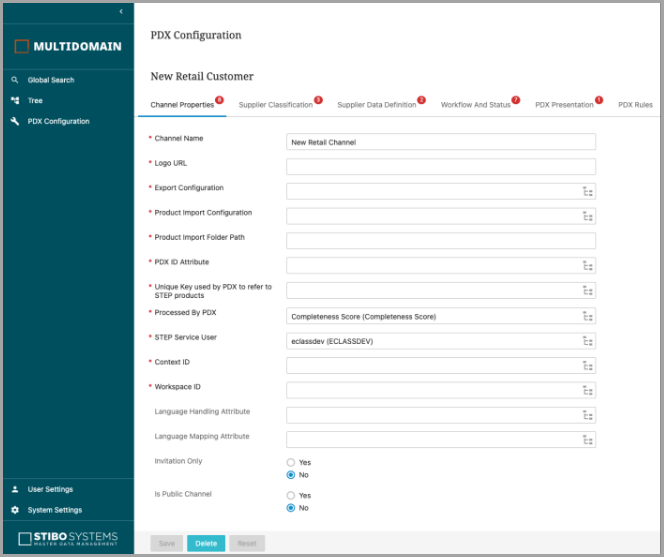The width and height of the screenshot is (664, 557).
Task: Switch to the Supplier Classification tab
Action: point(276,105)
